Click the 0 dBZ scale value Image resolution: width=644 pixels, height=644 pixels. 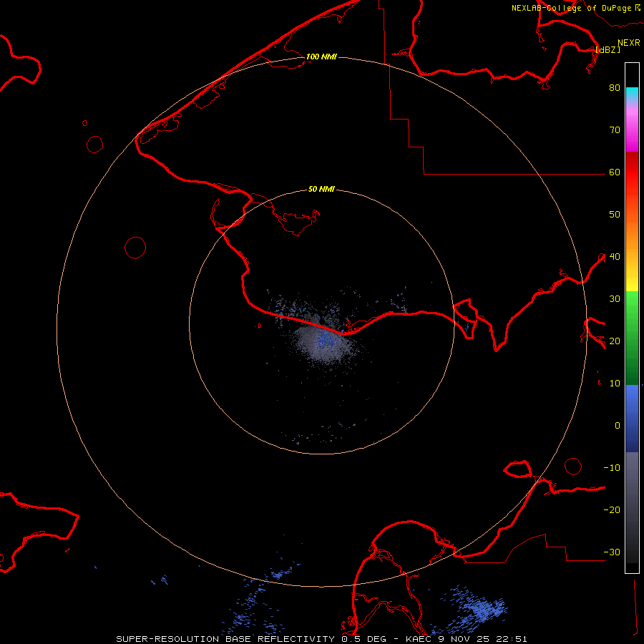pyautogui.click(x=618, y=426)
